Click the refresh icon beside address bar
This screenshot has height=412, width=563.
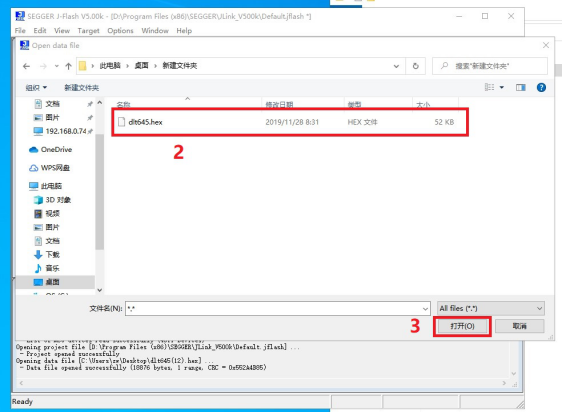[415, 66]
